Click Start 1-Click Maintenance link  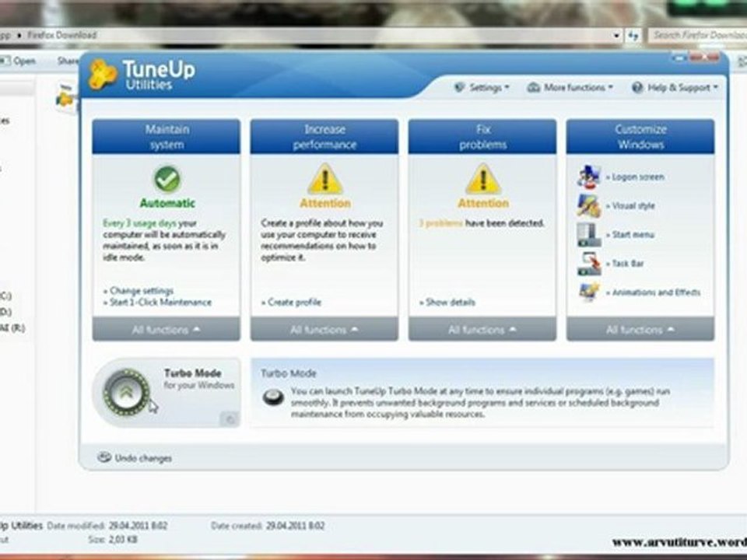[160, 302]
